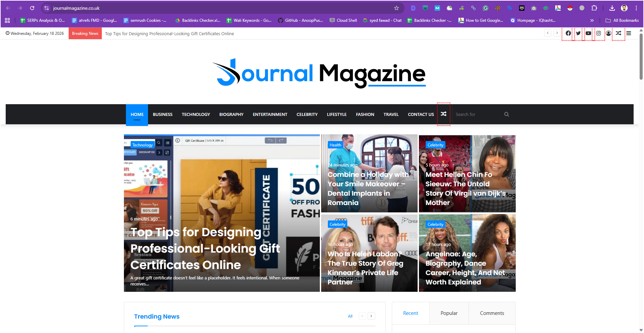Bookmark this page with the star icon
This screenshot has height=333, width=644.
coord(397,8)
